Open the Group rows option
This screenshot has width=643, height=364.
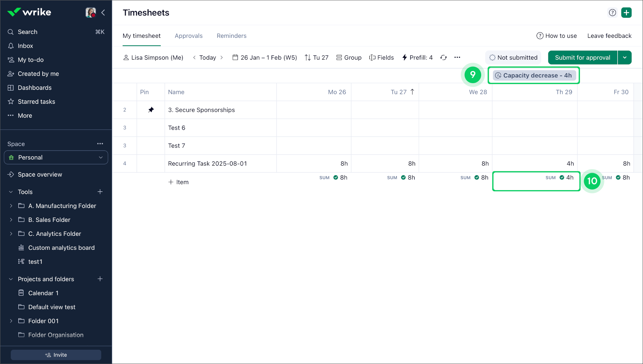point(349,57)
